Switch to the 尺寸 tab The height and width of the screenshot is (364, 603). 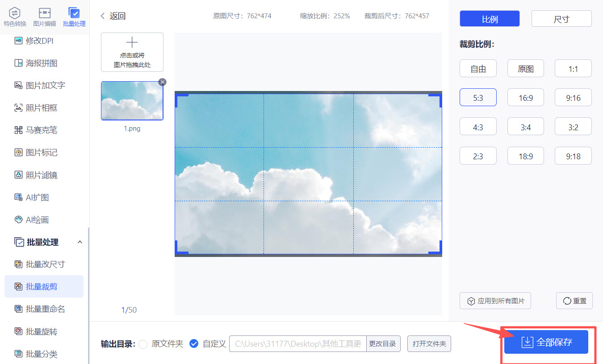point(561,19)
